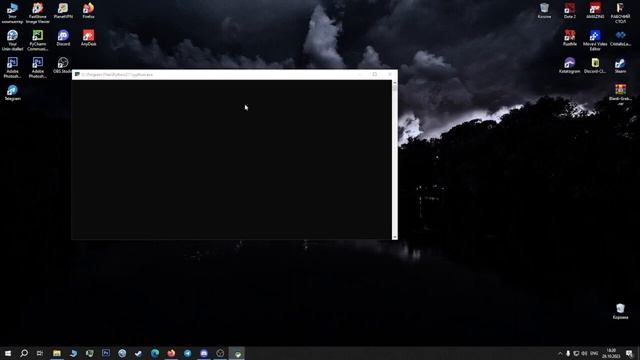Open Microsoft Edge from the taskbar
This screenshot has width=640, height=360.
[155, 353]
